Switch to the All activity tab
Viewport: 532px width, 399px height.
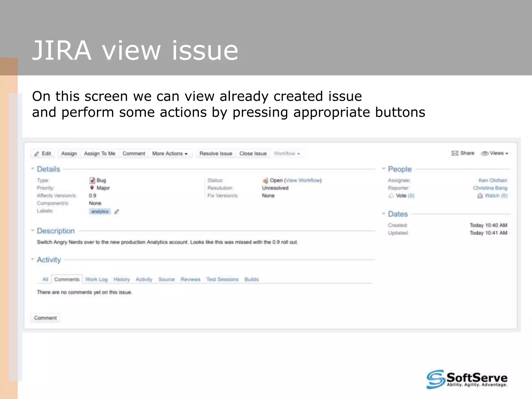click(x=45, y=279)
